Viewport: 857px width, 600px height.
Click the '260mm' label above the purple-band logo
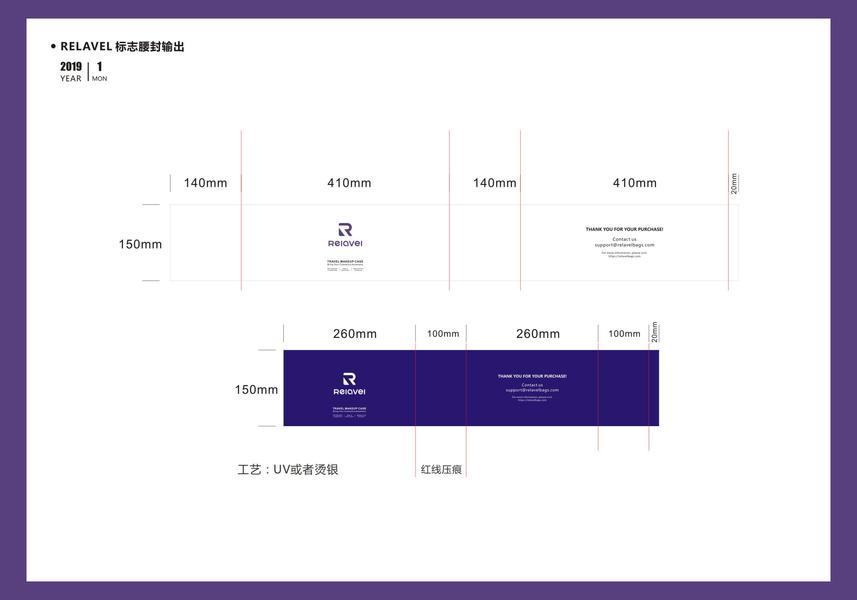pyautogui.click(x=355, y=334)
